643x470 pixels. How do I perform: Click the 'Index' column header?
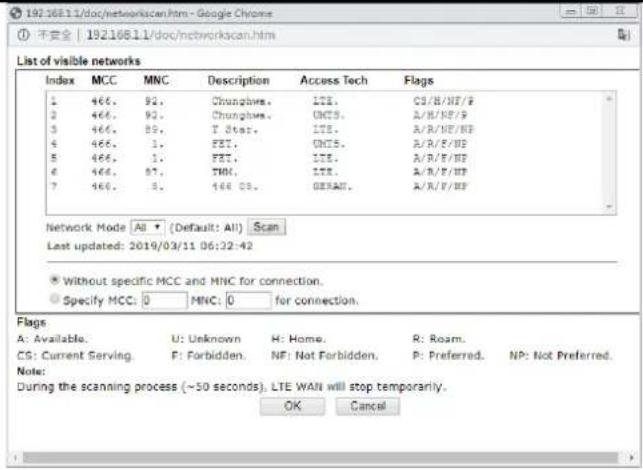click(x=60, y=80)
